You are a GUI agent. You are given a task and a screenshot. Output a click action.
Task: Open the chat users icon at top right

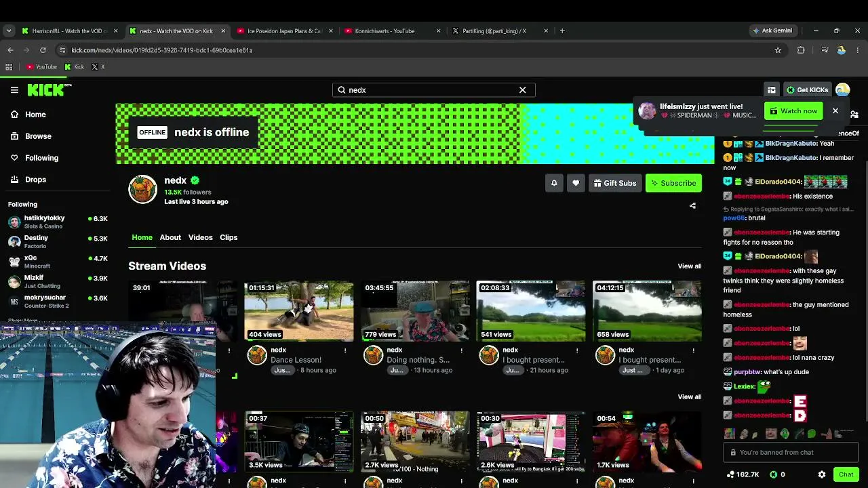(x=854, y=115)
